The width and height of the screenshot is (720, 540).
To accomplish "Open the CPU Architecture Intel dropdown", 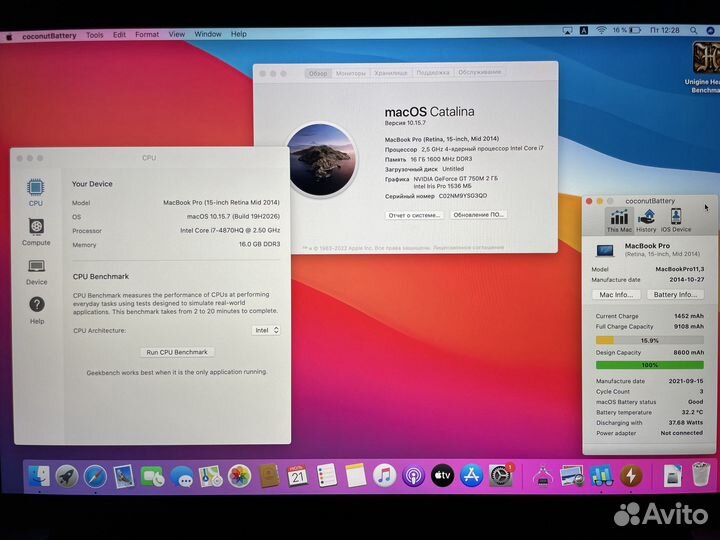I will pyautogui.click(x=266, y=330).
